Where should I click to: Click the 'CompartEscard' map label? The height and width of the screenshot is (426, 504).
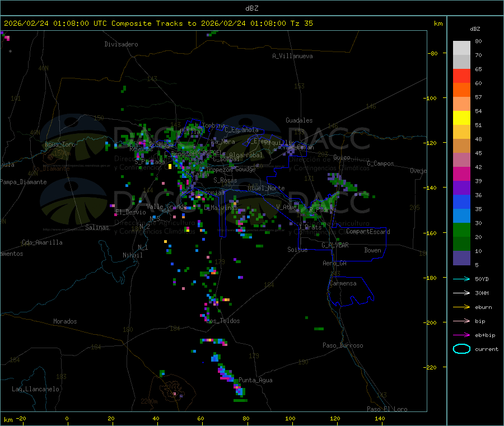click(x=368, y=232)
